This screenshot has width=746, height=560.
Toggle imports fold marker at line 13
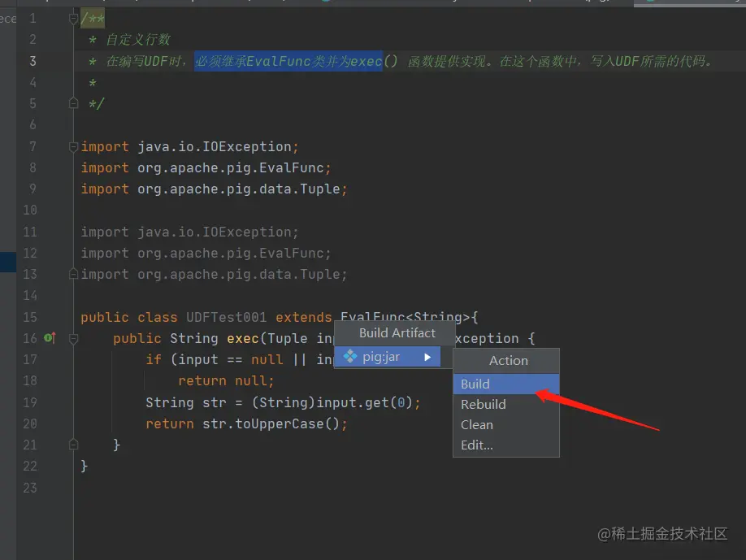[73, 274]
